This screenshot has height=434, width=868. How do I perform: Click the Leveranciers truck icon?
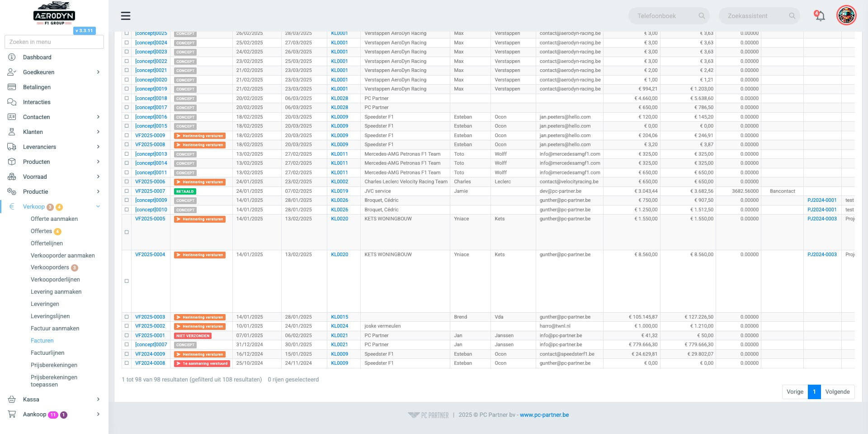click(x=12, y=147)
